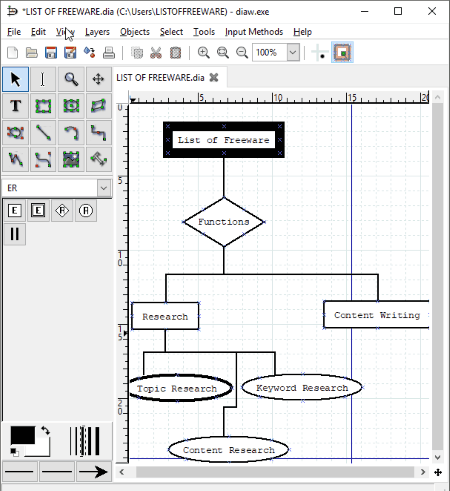Close the LIST OF FREEWARE.dia tab

pyautogui.click(x=214, y=78)
